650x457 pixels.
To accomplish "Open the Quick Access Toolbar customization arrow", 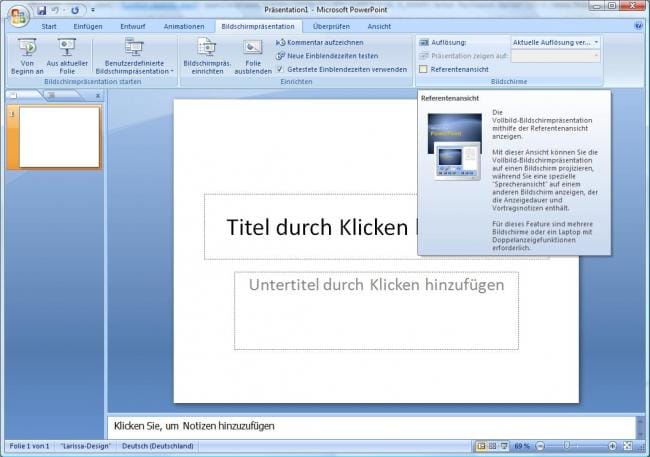I will click(x=93, y=10).
